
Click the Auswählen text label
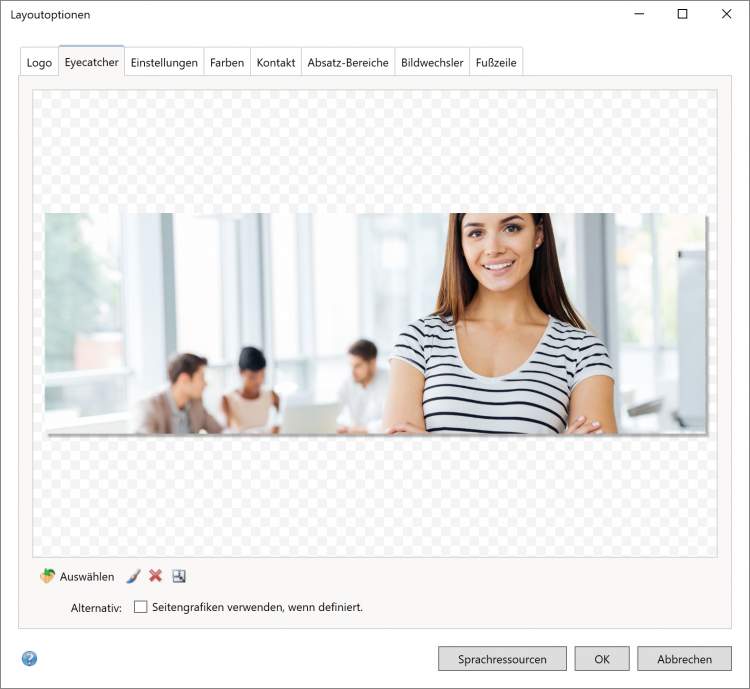click(87, 577)
